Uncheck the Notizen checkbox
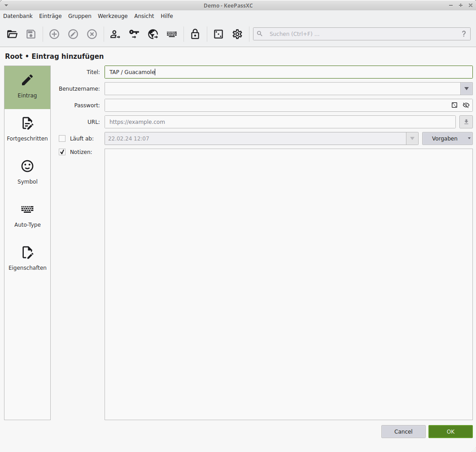The height and width of the screenshot is (452, 476). (x=62, y=152)
